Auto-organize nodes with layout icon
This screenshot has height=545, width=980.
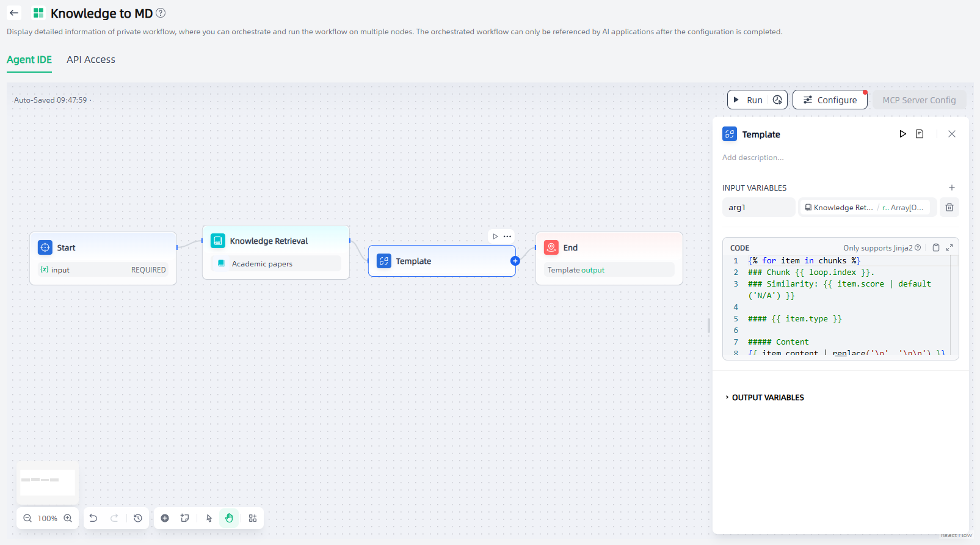[253, 518]
